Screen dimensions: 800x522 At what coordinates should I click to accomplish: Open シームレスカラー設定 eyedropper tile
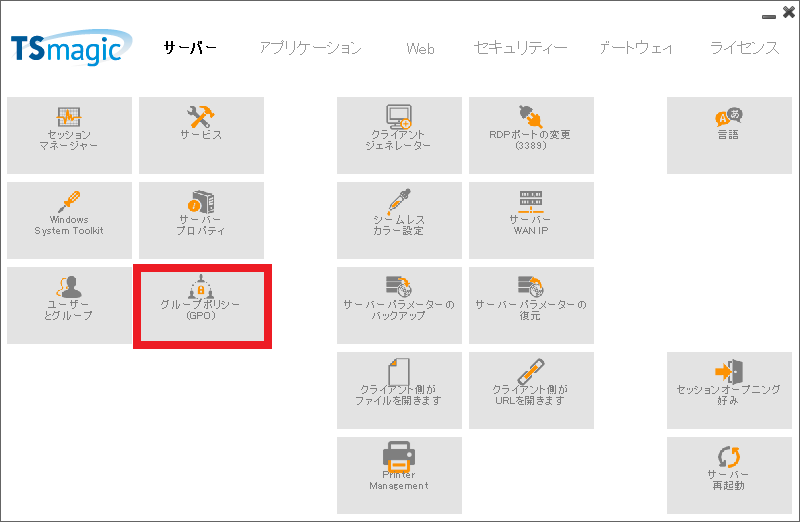(399, 220)
